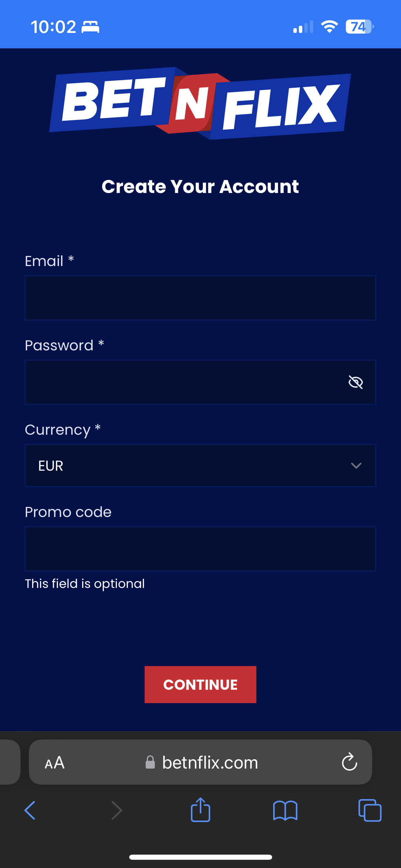Tap the battery indicator in status bar

tap(359, 27)
